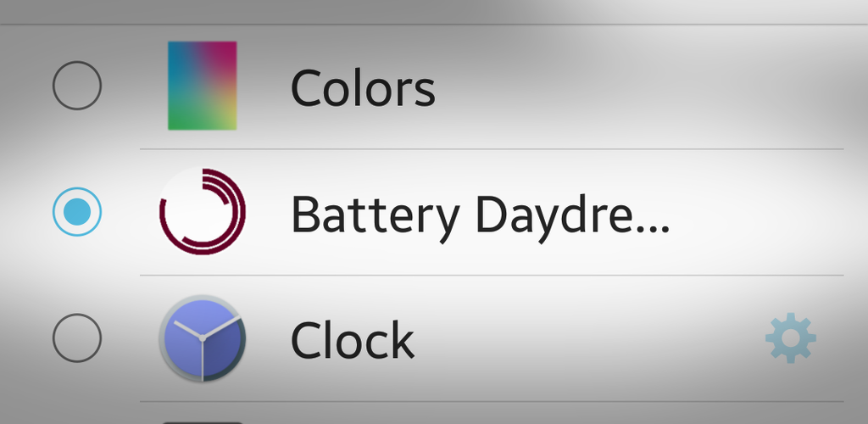Viewport: 868px width, 424px height.
Task: Tap the gray header strip above Colors
Action: click(x=434, y=11)
